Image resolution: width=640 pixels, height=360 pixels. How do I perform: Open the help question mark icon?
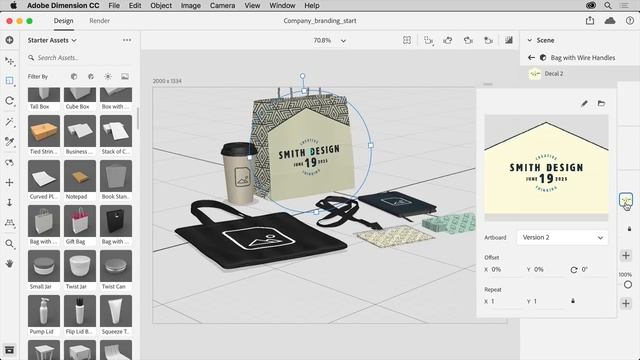click(630, 20)
